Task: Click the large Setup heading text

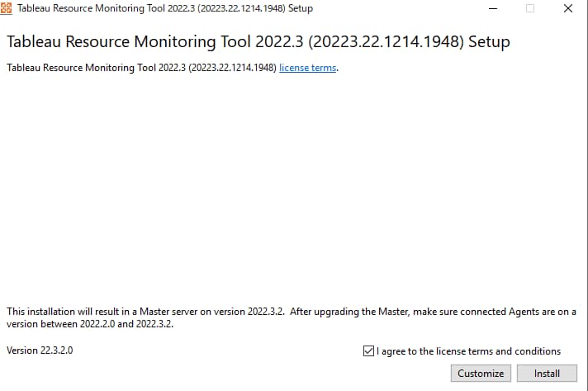Action: point(258,41)
